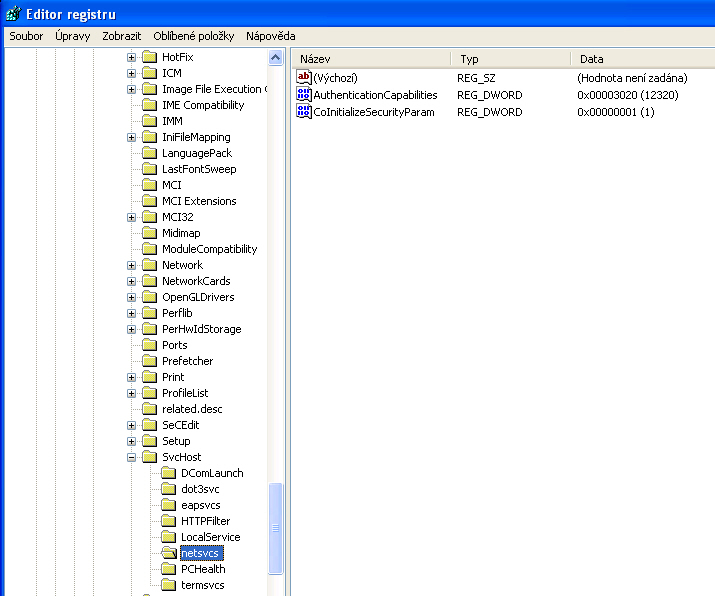
Task: Open the Úpravy menu
Action: tap(73, 36)
